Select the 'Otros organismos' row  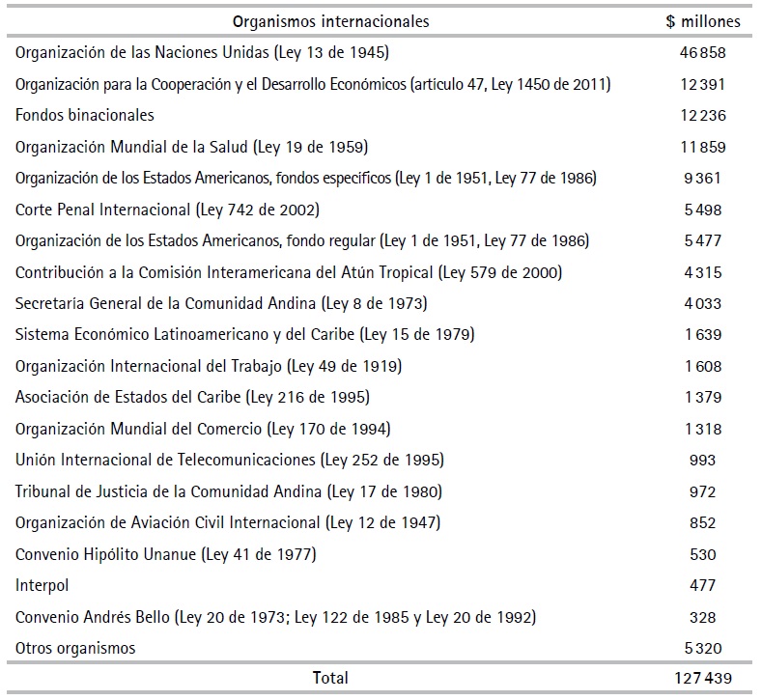click(75, 648)
